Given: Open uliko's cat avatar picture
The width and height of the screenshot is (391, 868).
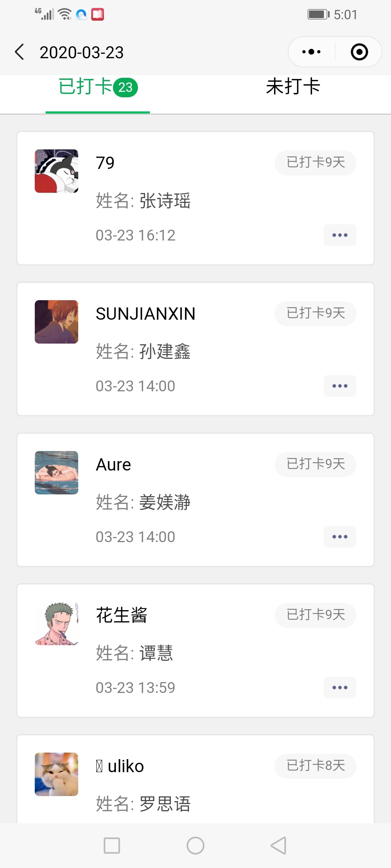Looking at the screenshot, I should tap(56, 774).
